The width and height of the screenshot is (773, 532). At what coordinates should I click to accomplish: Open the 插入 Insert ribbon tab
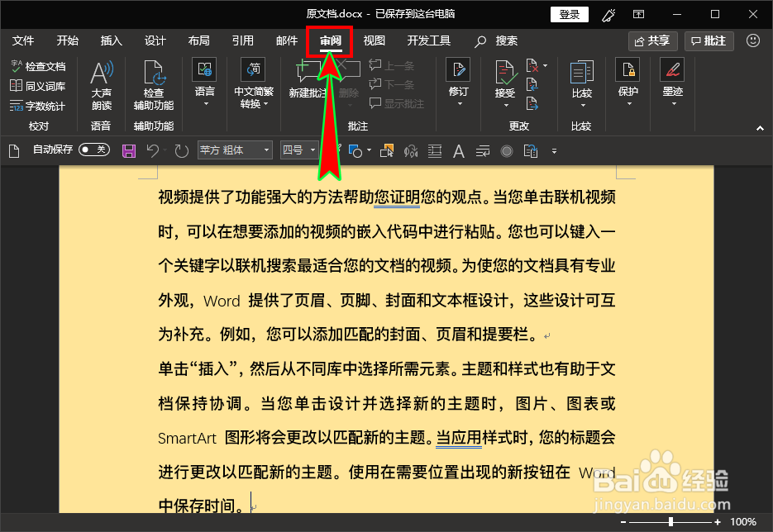(110, 40)
